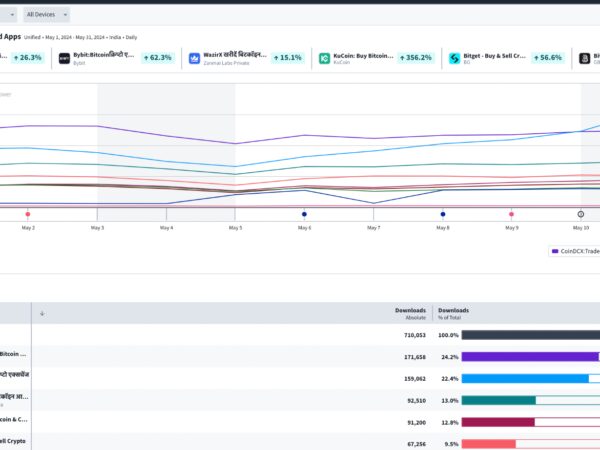The image size is (600, 450).
Task: Click the red event dot on May 2
Action: [28, 214]
